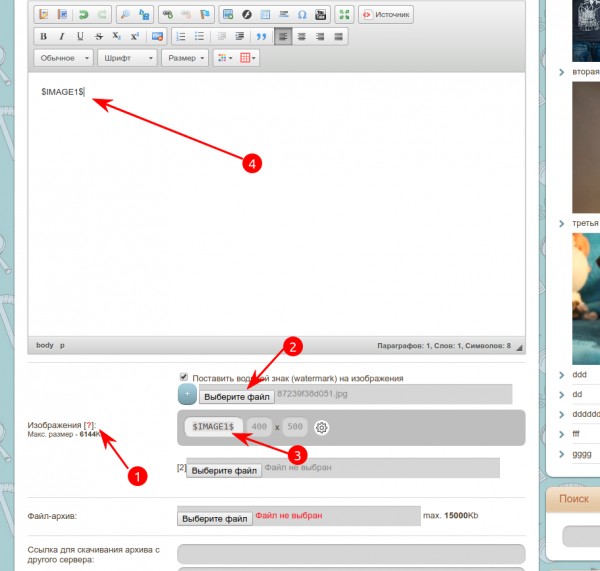Insert a horizontal line
Viewport: 600px width, 571px height.
click(x=284, y=15)
